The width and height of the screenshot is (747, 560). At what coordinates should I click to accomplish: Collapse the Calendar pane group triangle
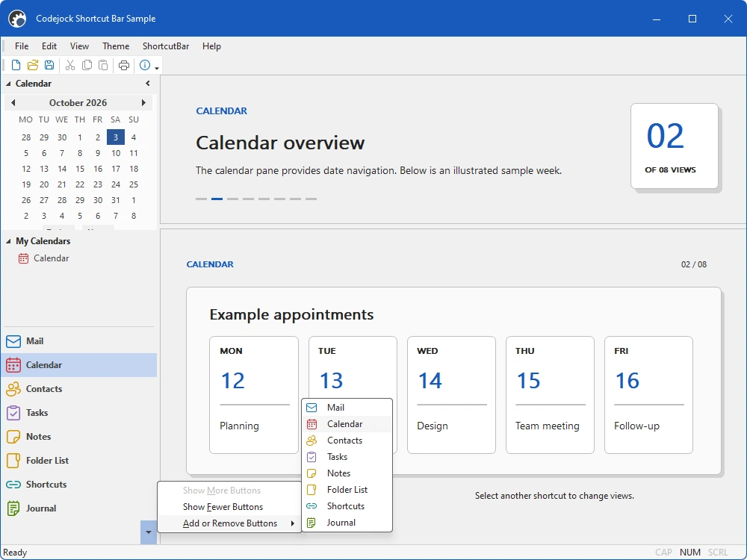pyautogui.click(x=8, y=84)
